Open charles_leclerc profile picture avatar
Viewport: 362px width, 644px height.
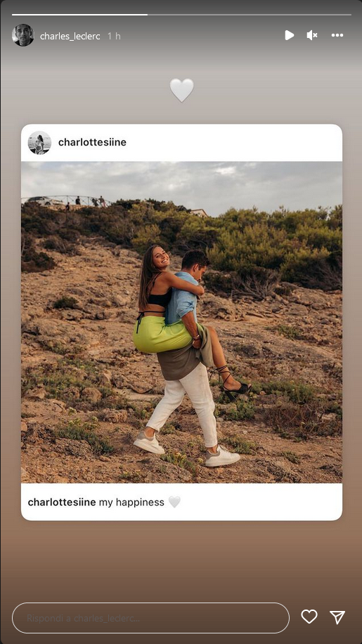click(23, 35)
